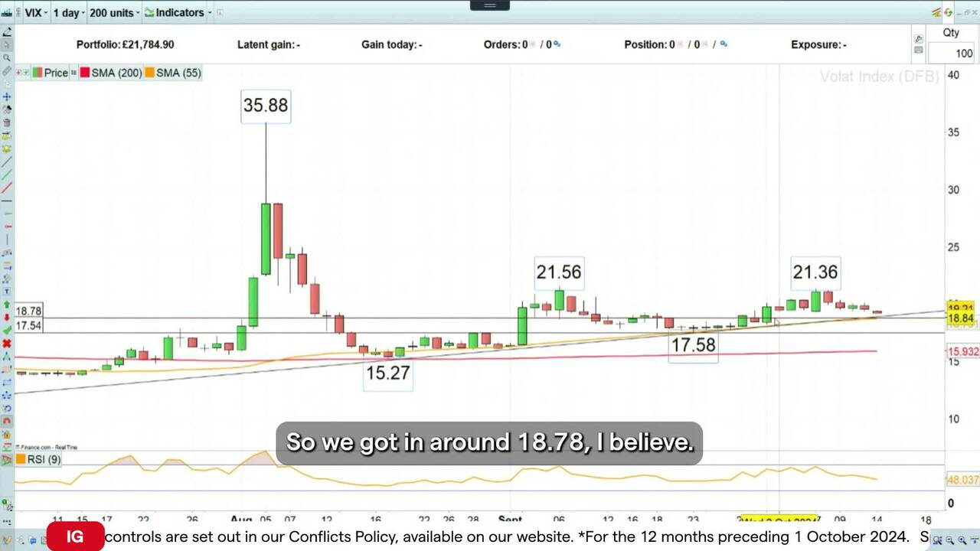This screenshot has height=551, width=980.
Task: Select the black horizontal line tool
Action: (7, 201)
